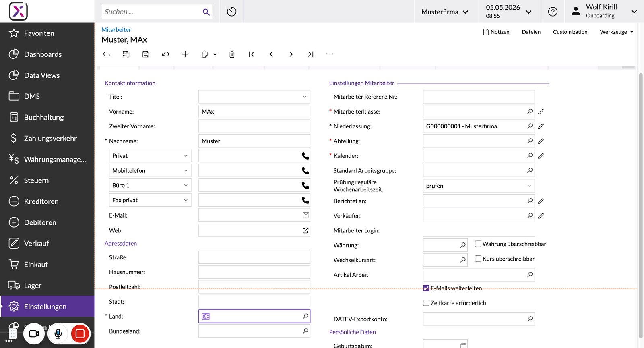Open Favoriten in the sidebar
Viewport: 644px width, 348px height.
coord(47,33)
